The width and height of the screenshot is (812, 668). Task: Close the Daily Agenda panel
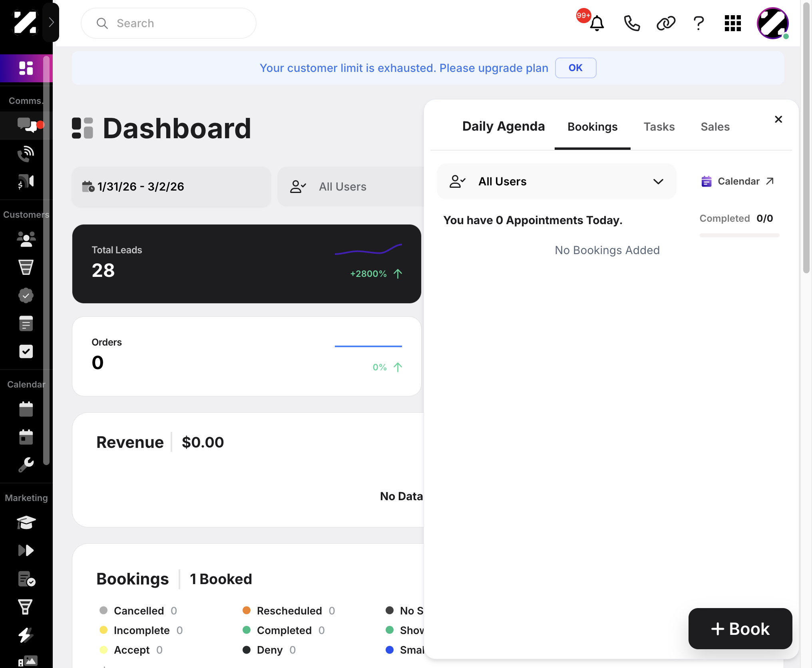778,119
